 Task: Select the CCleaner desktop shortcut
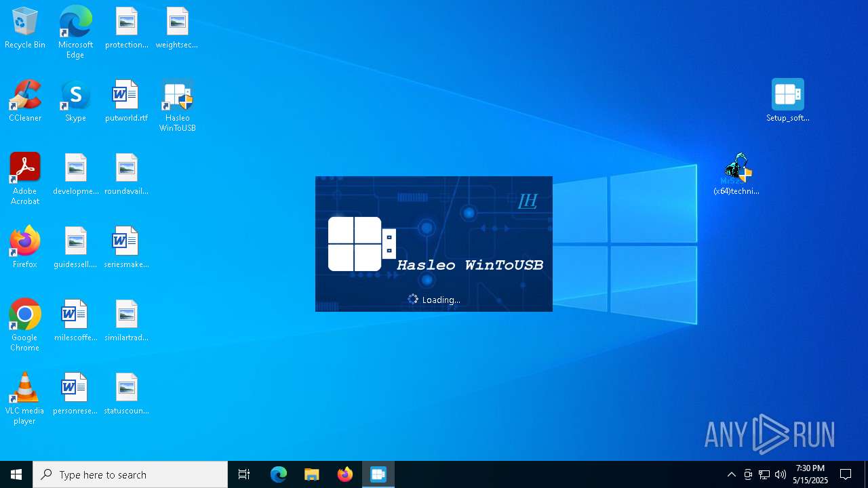coord(25,102)
